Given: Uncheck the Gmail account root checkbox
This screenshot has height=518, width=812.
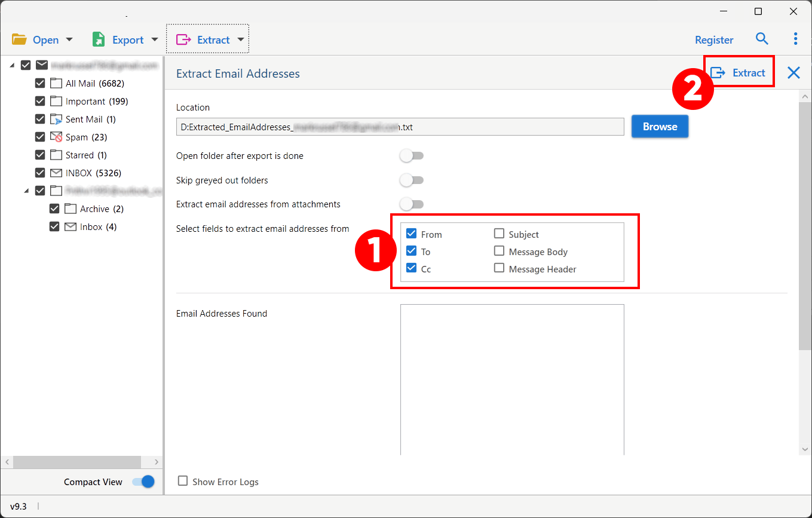Looking at the screenshot, I should (x=26, y=65).
